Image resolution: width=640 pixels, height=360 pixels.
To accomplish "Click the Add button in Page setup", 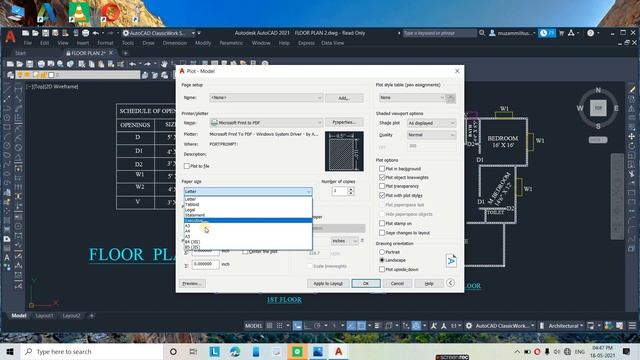I will [x=344, y=98].
